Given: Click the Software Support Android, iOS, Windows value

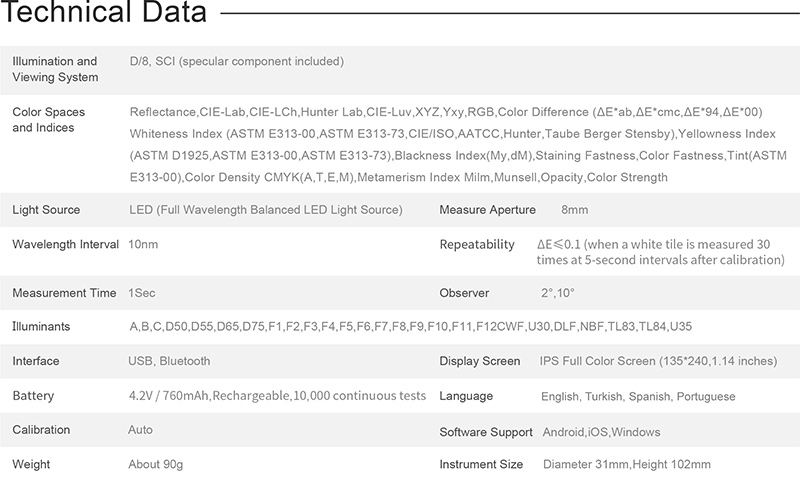Looking at the screenshot, I should click(x=601, y=431).
